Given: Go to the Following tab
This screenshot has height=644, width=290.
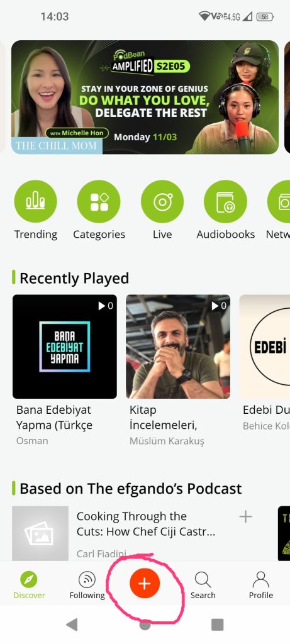Looking at the screenshot, I should (87, 586).
